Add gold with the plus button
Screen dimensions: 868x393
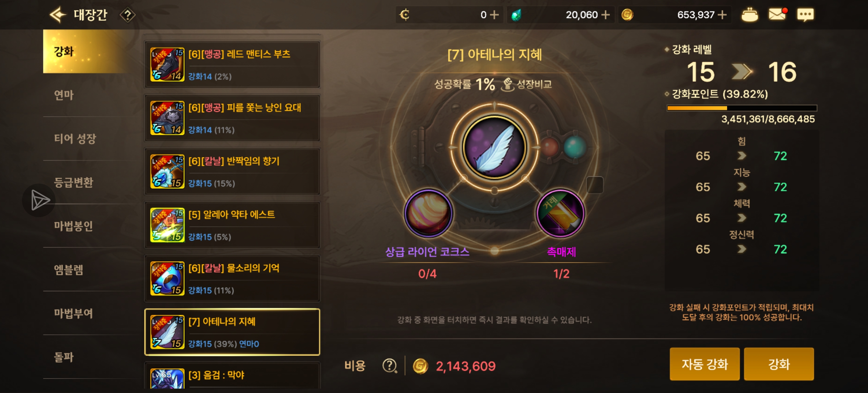[x=722, y=15]
